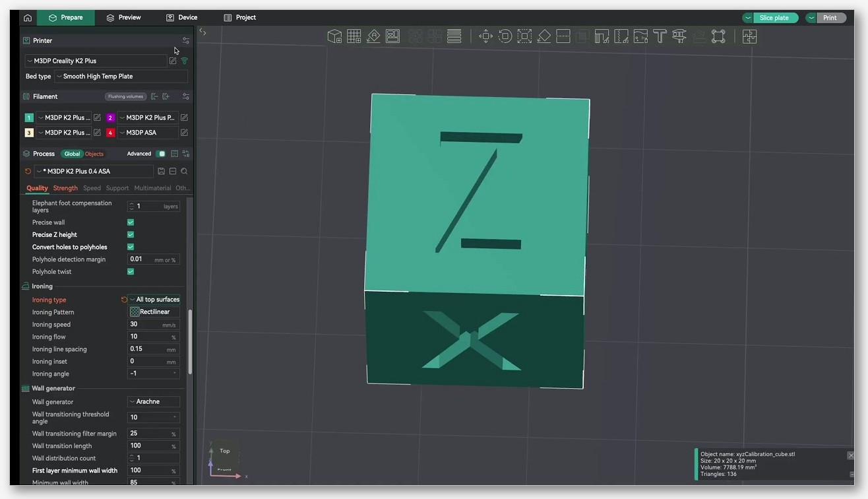This screenshot has width=868, height=499.
Task: Open filament 4 M3DP ASA dropdown
Action: pos(148,133)
